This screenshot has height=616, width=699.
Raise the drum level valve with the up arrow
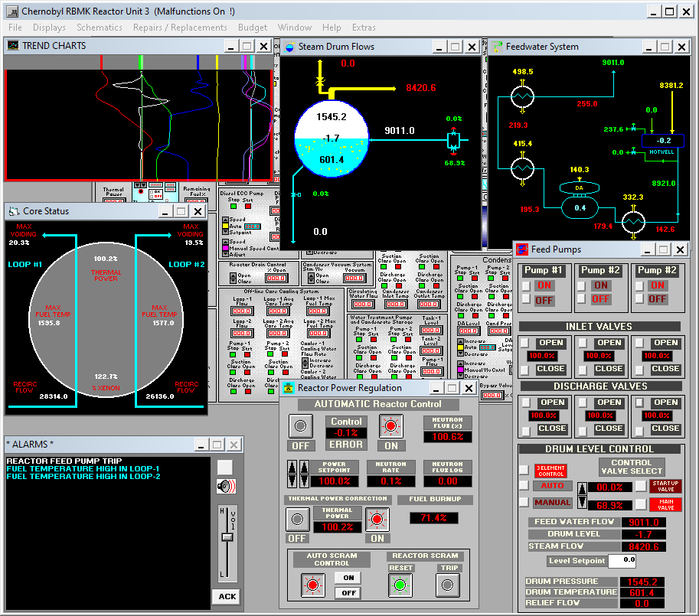(x=582, y=489)
